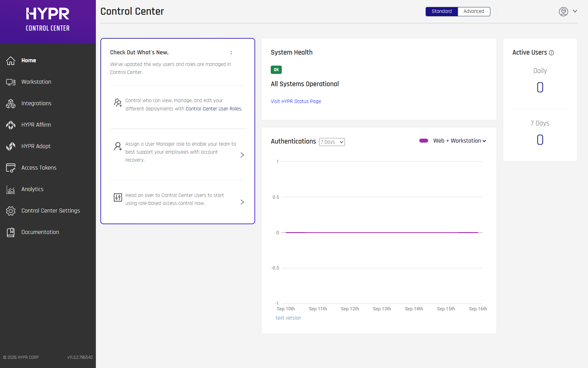This screenshot has width=588, height=368.
Task: Switch to Standard mode
Action: [442, 11]
